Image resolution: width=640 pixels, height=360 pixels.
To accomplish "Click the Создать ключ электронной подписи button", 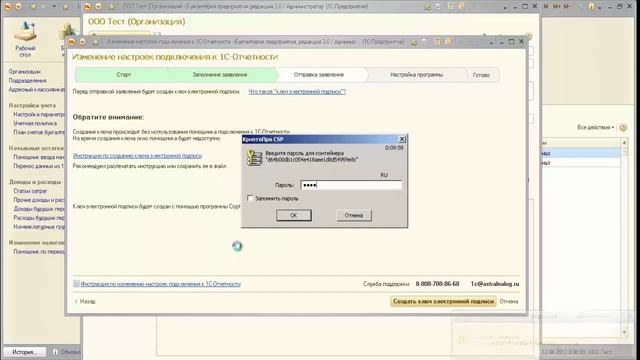I will [x=443, y=301].
